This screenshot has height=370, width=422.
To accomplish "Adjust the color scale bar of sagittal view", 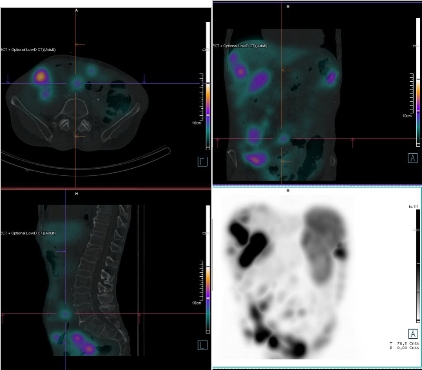I will coord(208,269).
